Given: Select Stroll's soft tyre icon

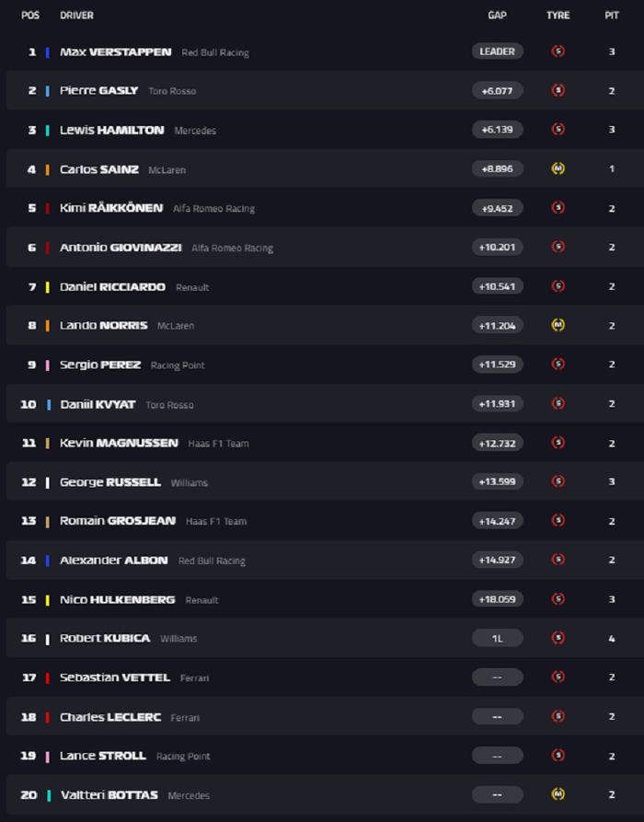Looking at the screenshot, I should click(557, 756).
